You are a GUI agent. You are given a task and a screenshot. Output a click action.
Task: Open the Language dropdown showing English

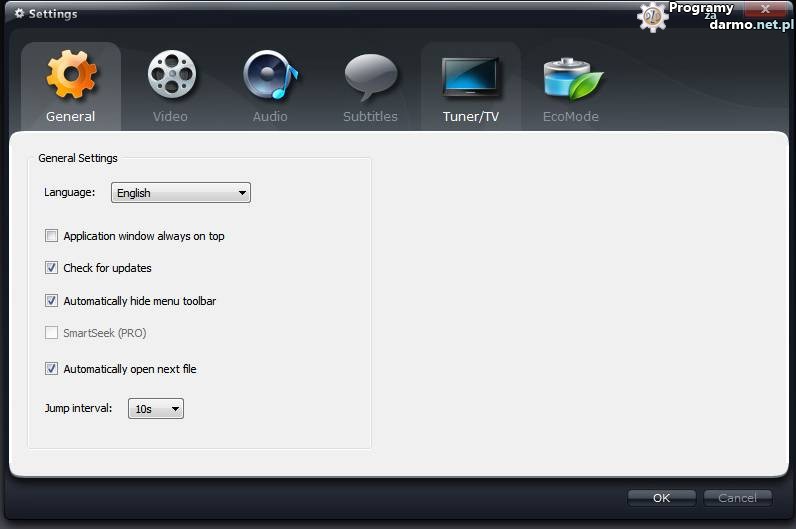(180, 193)
